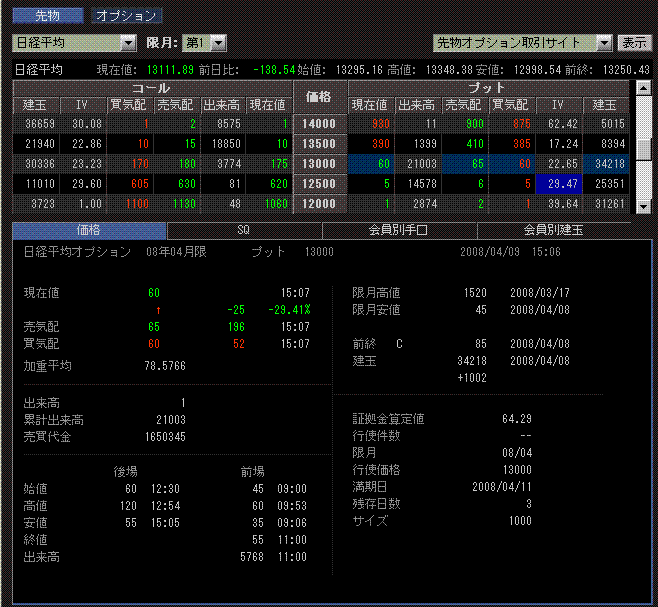The width and height of the screenshot is (658, 607).
Task: Select the 12000 strike price button
Action: point(320,204)
